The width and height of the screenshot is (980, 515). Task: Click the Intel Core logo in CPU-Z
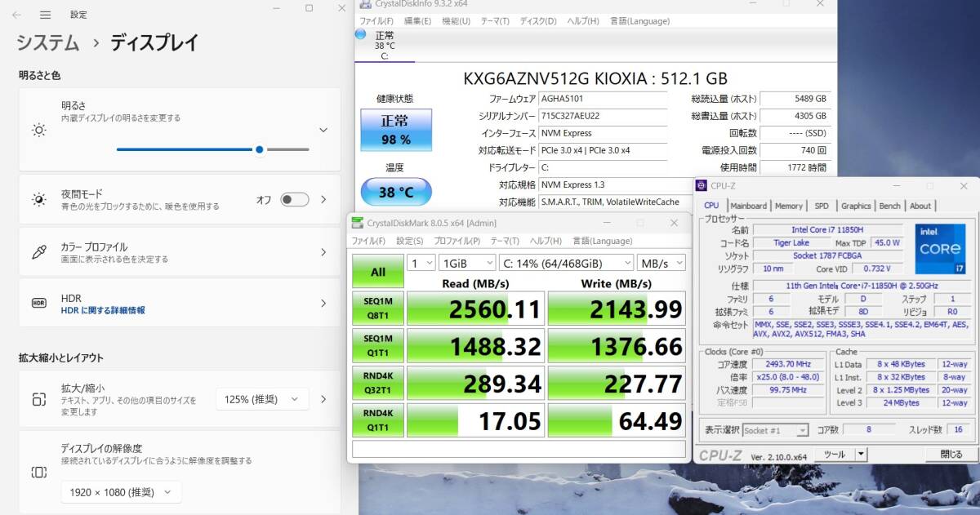tap(940, 249)
